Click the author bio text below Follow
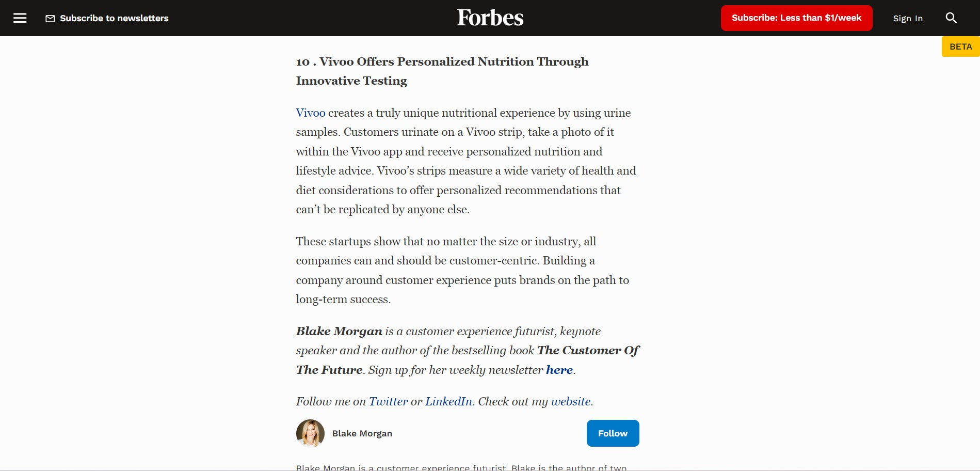This screenshot has width=980, height=471. pyautogui.click(x=461, y=467)
